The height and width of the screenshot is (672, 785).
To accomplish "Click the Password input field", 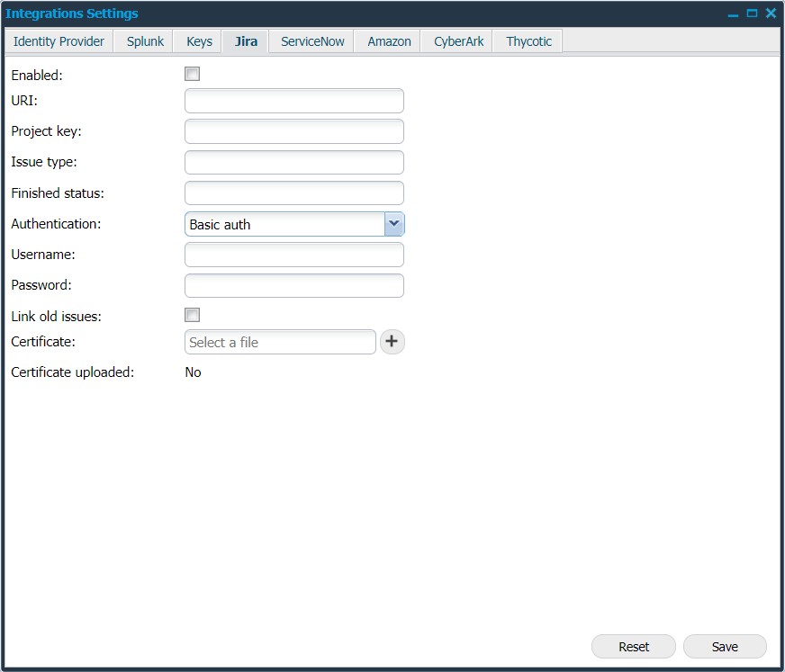I will point(293,285).
